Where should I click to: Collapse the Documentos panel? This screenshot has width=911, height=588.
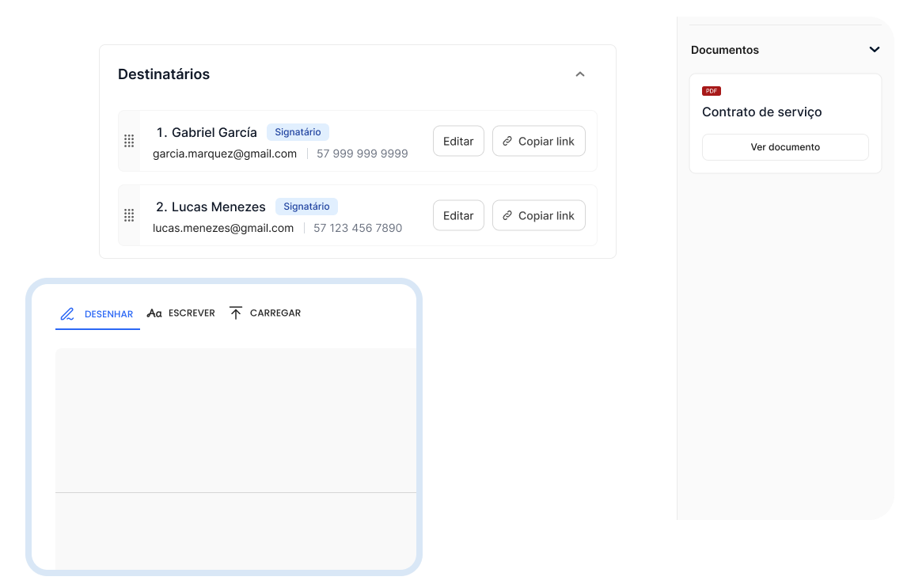(x=874, y=50)
